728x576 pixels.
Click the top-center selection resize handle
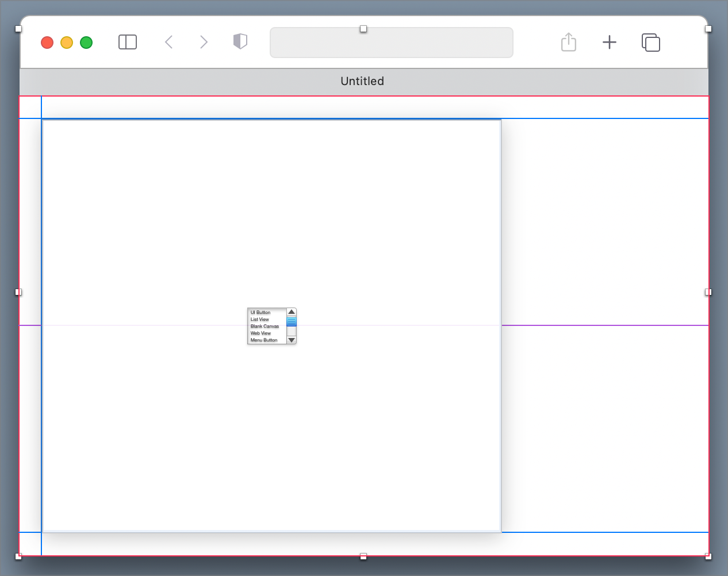point(363,29)
